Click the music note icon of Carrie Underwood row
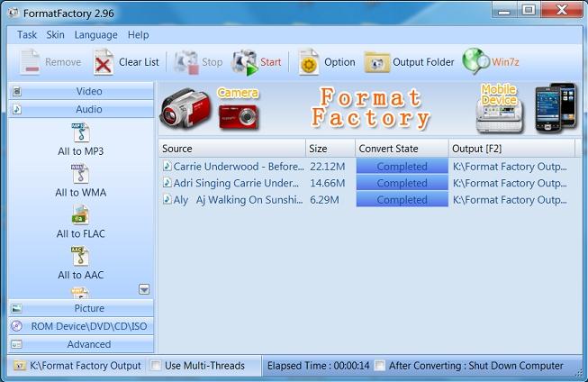Screen dimensions: 588x382 click(167, 166)
